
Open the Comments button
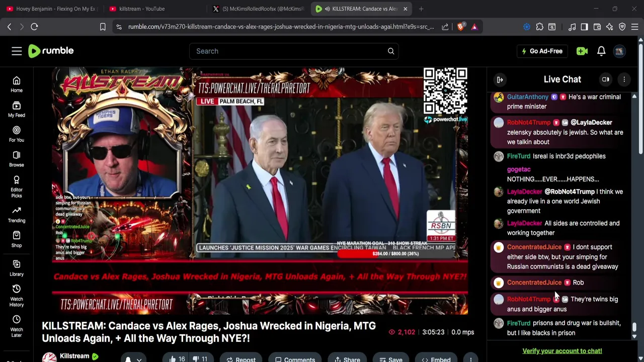pyautogui.click(x=295, y=359)
